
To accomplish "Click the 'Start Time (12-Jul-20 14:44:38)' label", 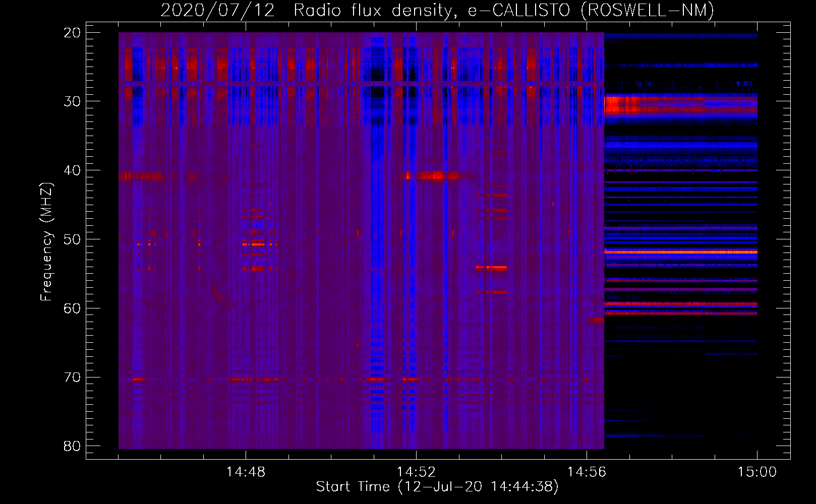I will [x=437, y=487].
